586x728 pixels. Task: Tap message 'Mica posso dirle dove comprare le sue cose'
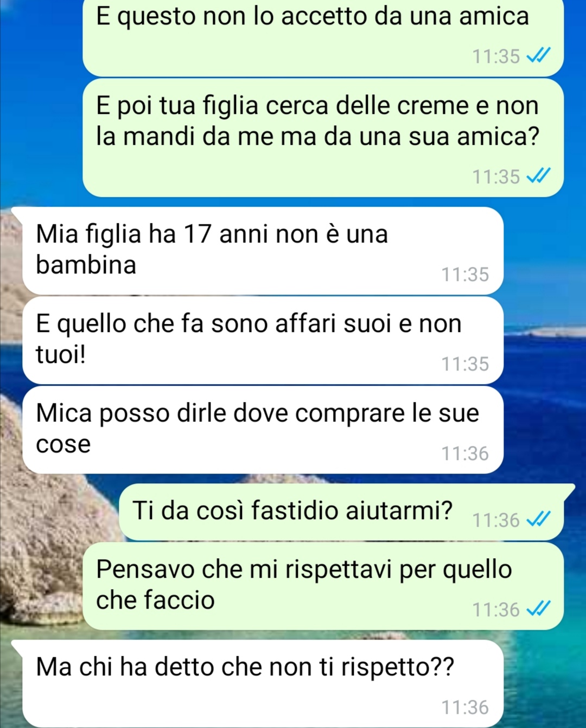coord(263,430)
